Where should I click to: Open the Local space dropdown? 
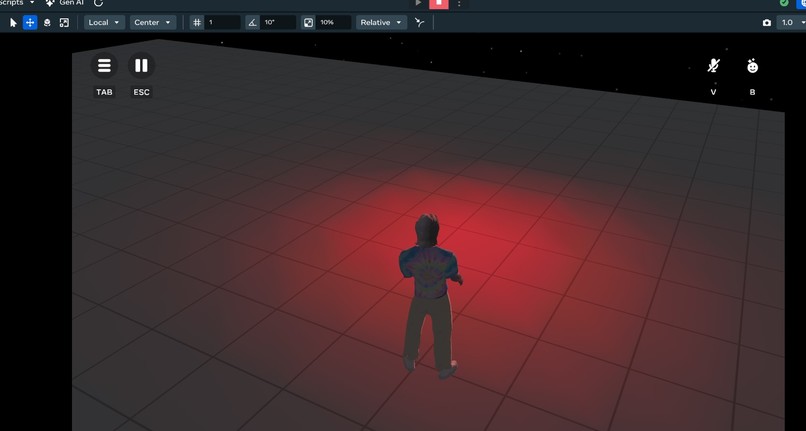point(104,23)
